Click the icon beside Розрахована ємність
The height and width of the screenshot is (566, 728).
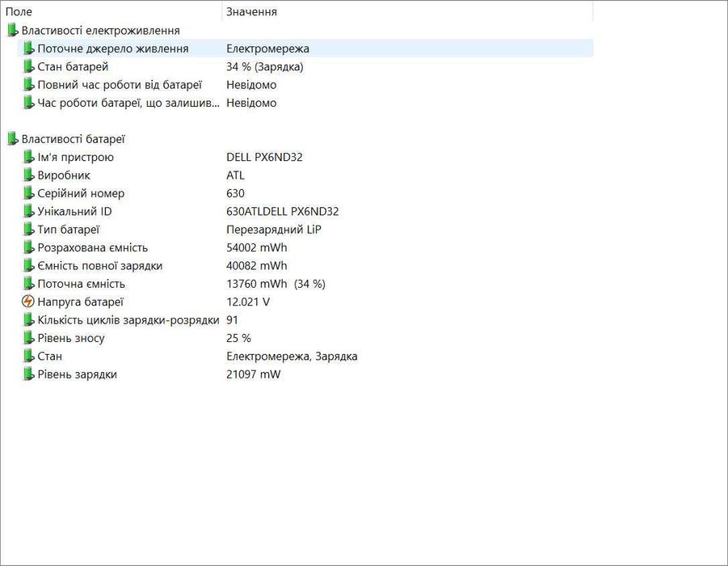29,247
